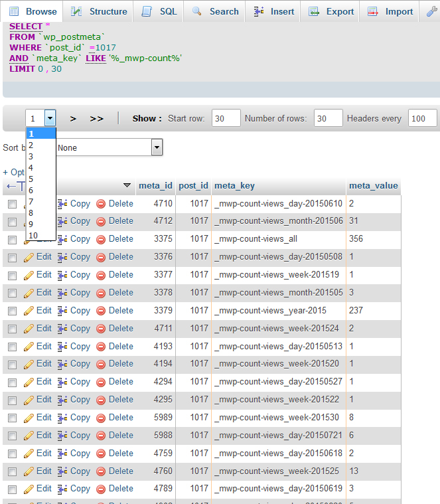This screenshot has width=440, height=504.
Task: Click red Delete icon for row 4712
Action: point(101,222)
